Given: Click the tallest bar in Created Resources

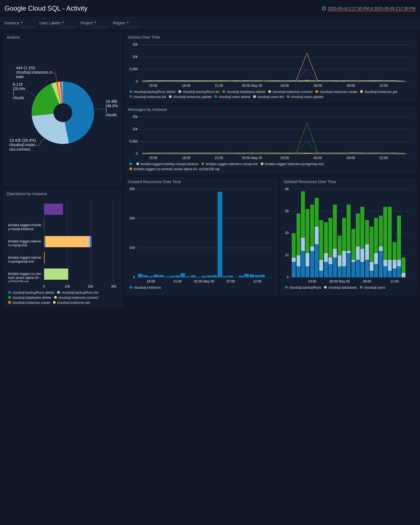Looking at the screenshot, I should 220,234.
